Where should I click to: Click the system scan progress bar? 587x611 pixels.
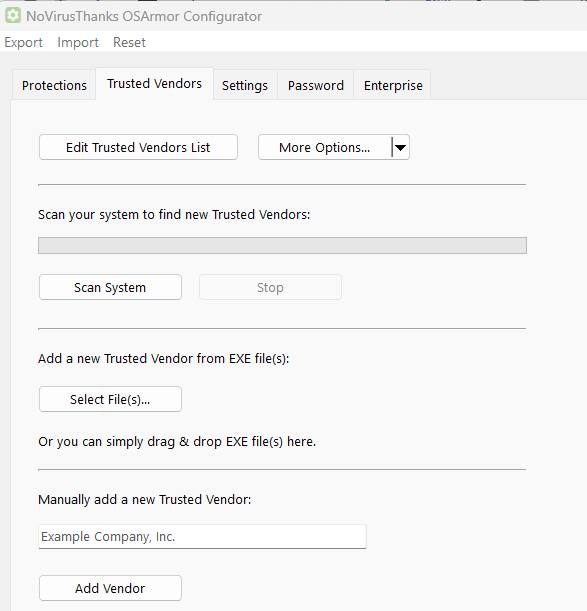click(282, 245)
